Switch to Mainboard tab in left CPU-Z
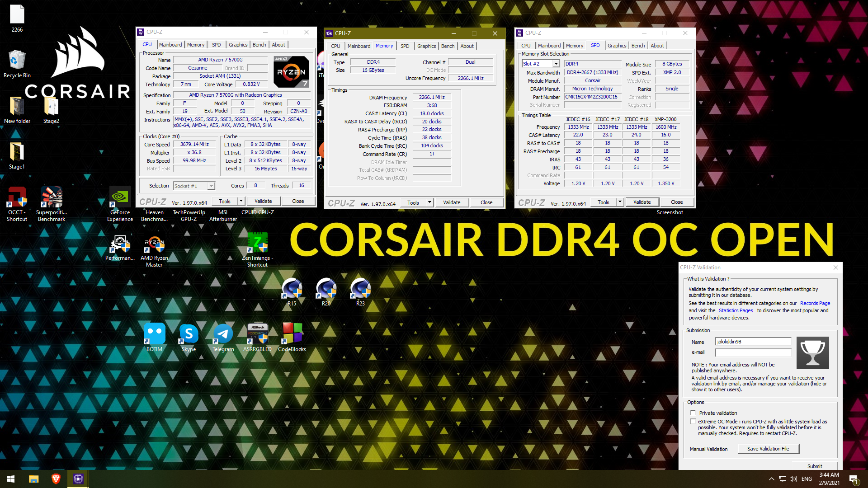Image resolution: width=868 pixels, height=488 pixels. [170, 45]
